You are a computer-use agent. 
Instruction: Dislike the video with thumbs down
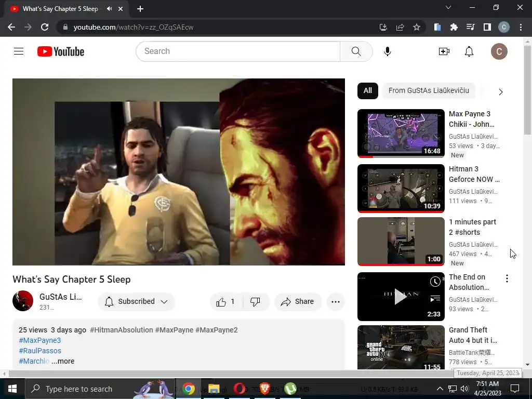click(x=255, y=302)
